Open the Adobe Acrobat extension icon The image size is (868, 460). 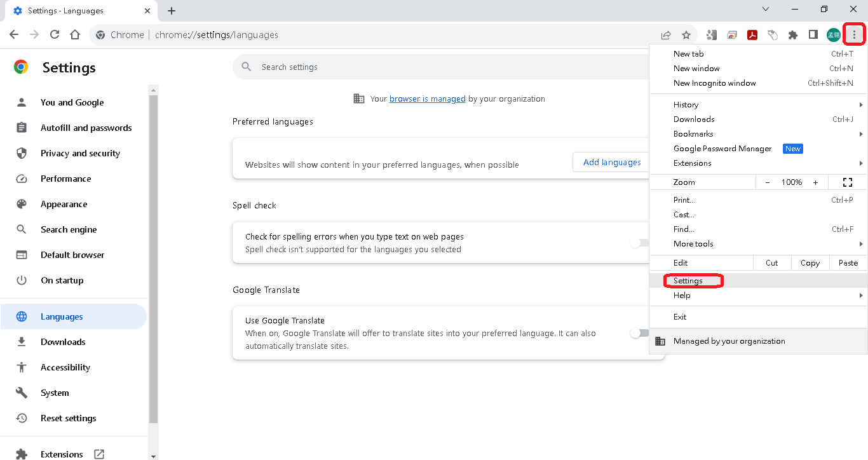(x=752, y=35)
